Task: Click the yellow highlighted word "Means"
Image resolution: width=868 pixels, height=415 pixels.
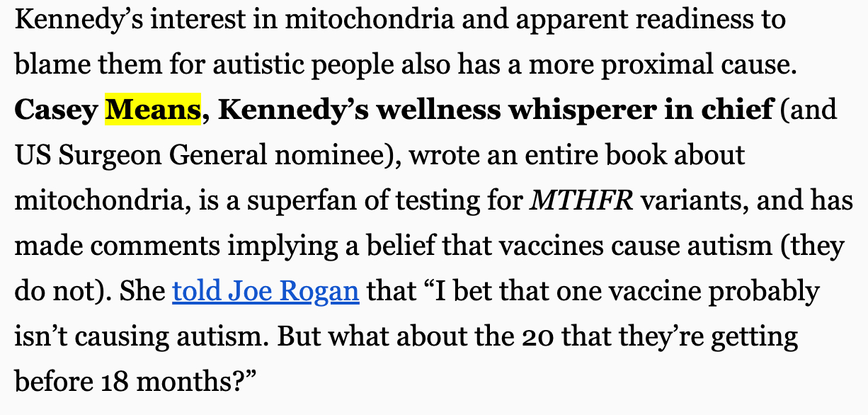Action: (x=152, y=110)
